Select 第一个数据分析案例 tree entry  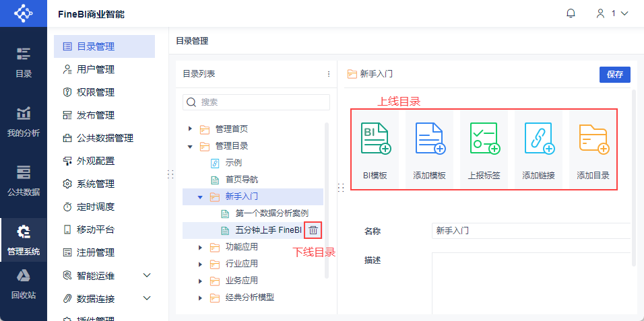[272, 213]
